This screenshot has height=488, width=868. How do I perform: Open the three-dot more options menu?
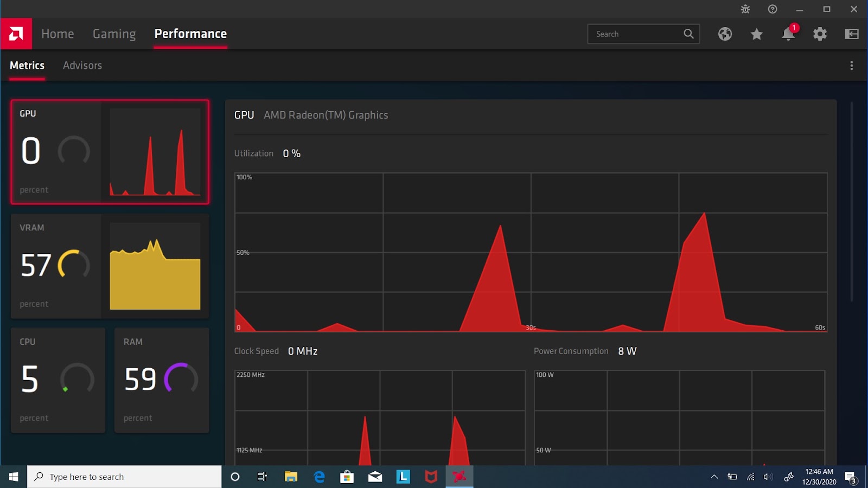pyautogui.click(x=852, y=66)
